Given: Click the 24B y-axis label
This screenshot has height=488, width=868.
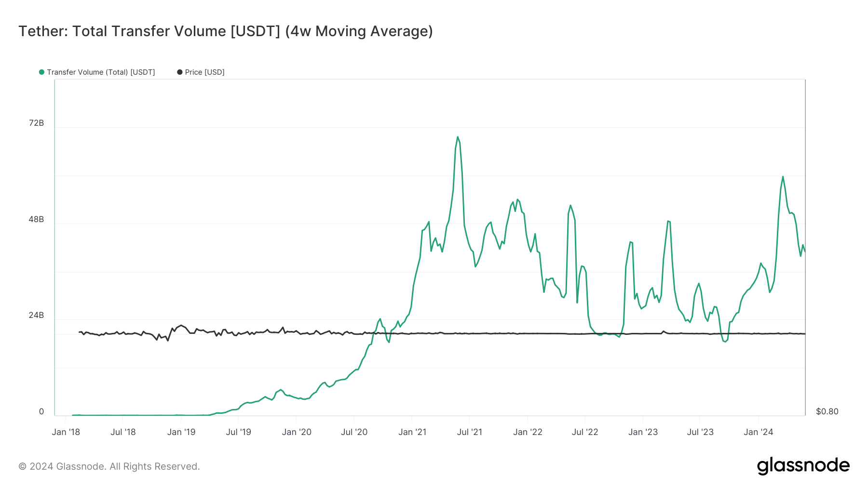Looking at the screenshot, I should 36,315.
